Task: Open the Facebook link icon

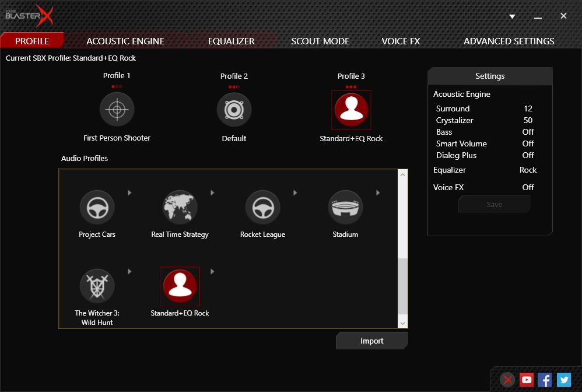Action: click(545, 380)
